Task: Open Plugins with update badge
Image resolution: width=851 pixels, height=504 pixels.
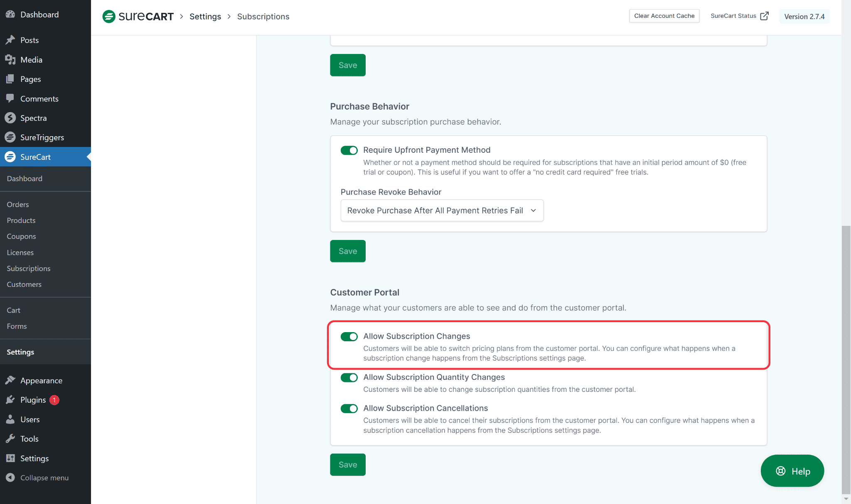Action: point(33,400)
